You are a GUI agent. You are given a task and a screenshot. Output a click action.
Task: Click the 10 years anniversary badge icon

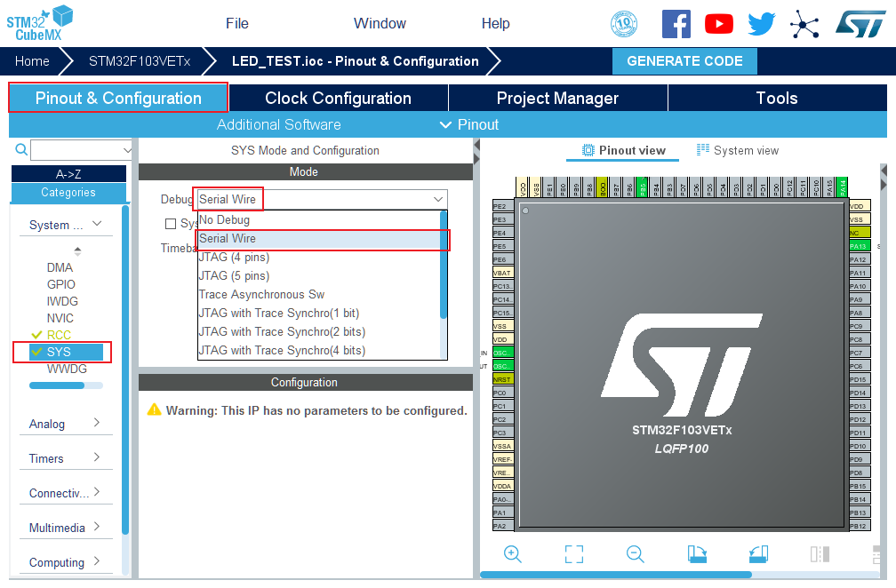[x=624, y=24]
